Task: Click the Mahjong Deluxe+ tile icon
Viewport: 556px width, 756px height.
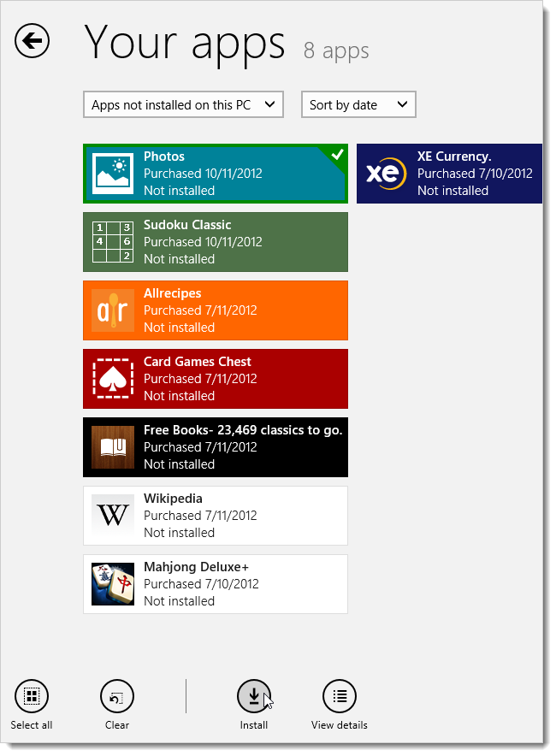Action: tap(113, 584)
